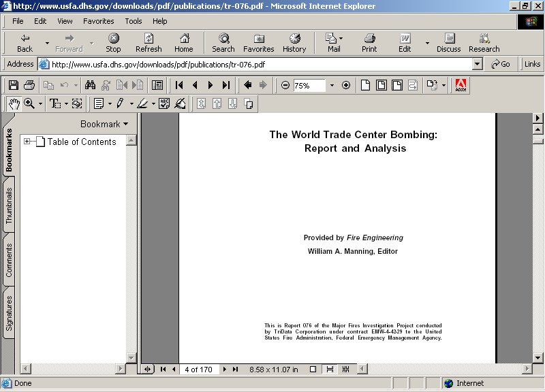
Task: Expand the Table of Contents bookmark
Action: click(x=27, y=141)
